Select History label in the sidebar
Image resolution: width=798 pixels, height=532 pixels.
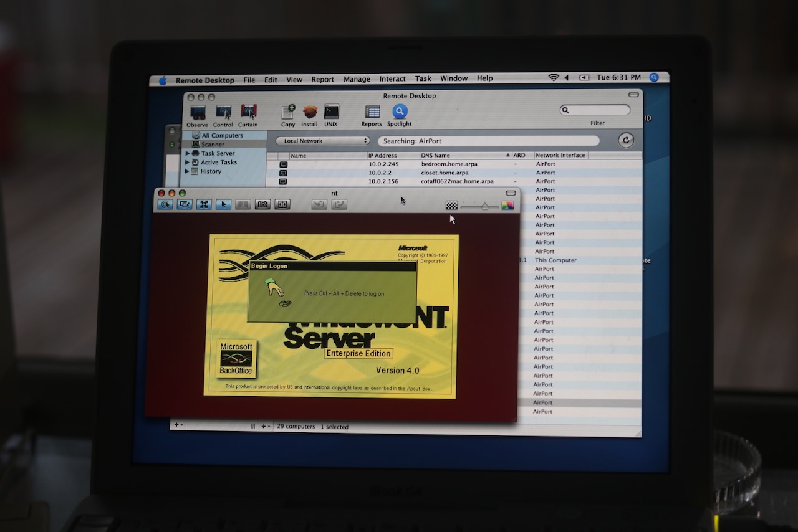tap(211, 171)
